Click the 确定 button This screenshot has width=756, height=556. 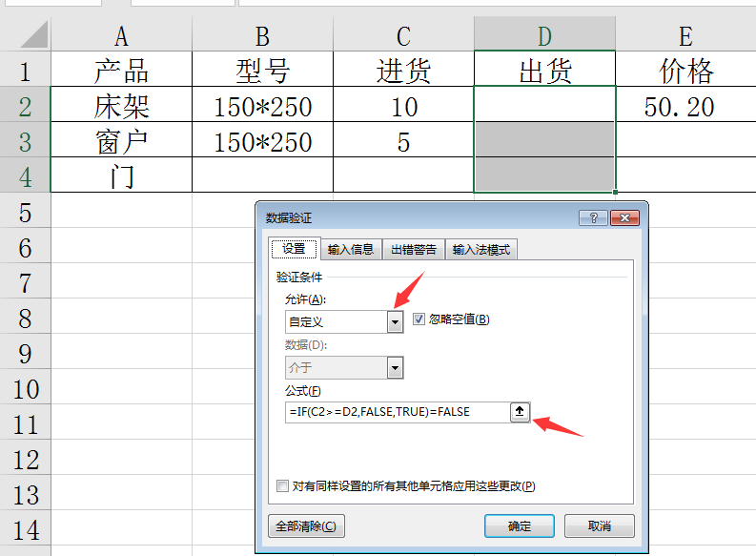click(x=520, y=525)
